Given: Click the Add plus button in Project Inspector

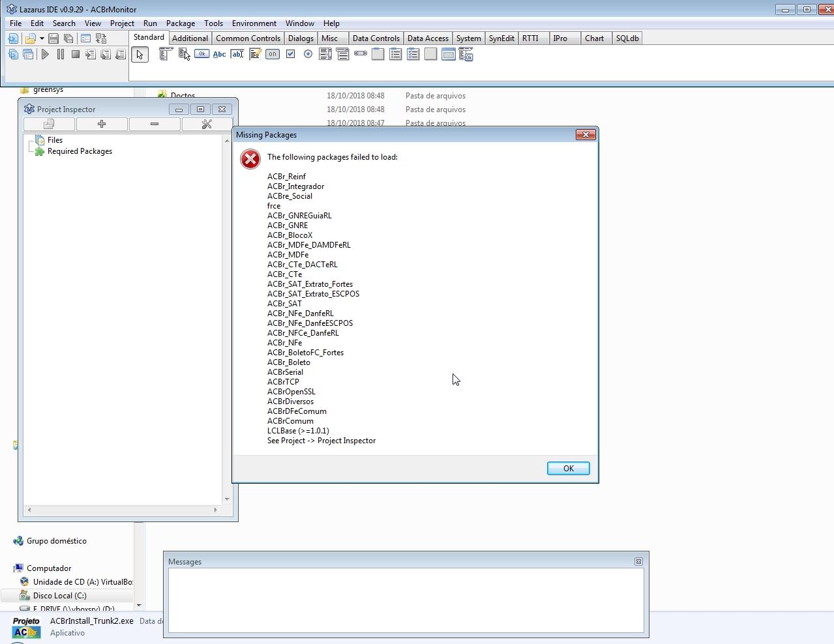Looking at the screenshot, I should 102,124.
